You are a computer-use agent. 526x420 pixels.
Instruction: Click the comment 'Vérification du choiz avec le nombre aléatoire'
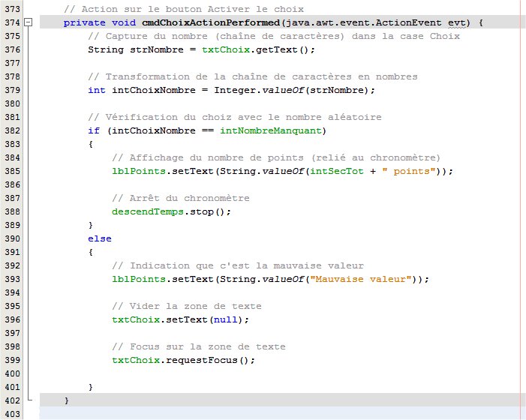click(235, 117)
